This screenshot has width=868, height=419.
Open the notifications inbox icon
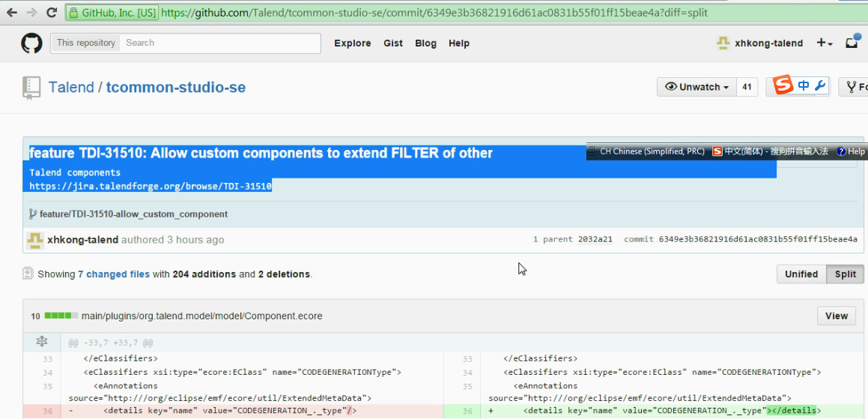[x=852, y=43]
